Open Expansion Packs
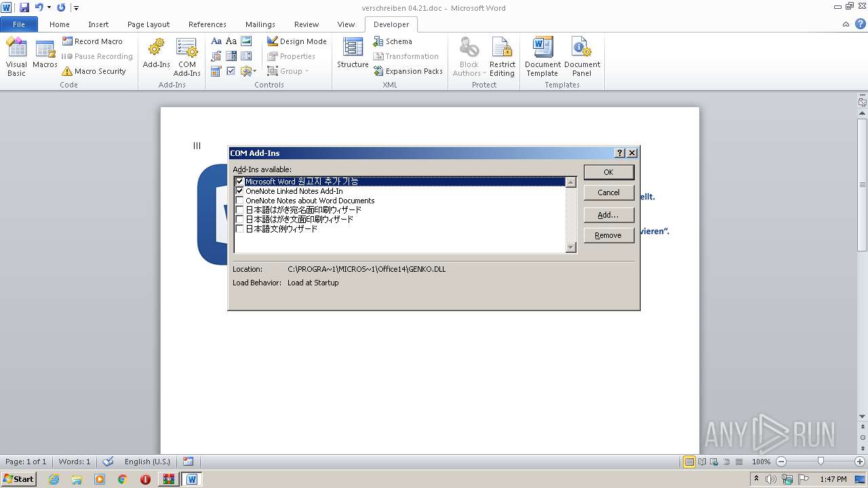868x488 pixels. [x=408, y=71]
